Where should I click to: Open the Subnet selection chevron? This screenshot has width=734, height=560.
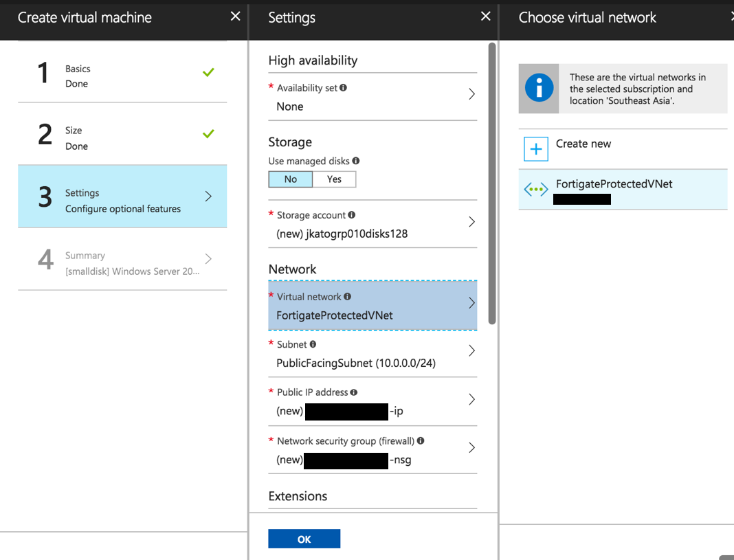coord(471,350)
